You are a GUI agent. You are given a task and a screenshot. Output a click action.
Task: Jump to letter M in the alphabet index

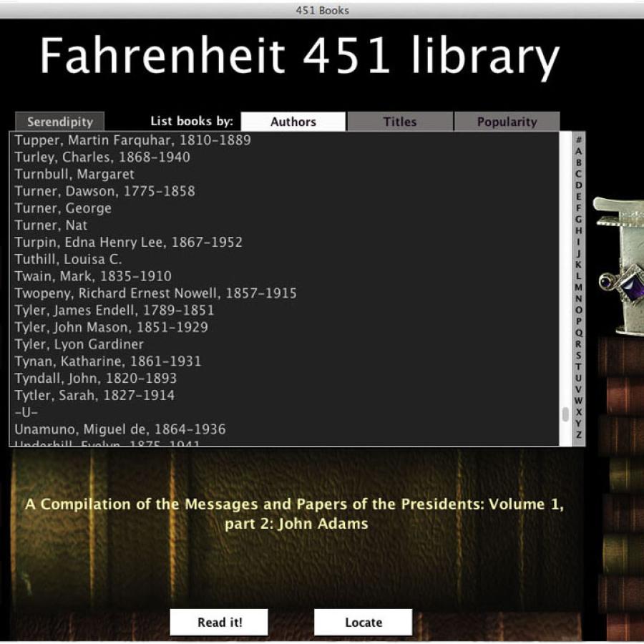tap(577, 286)
